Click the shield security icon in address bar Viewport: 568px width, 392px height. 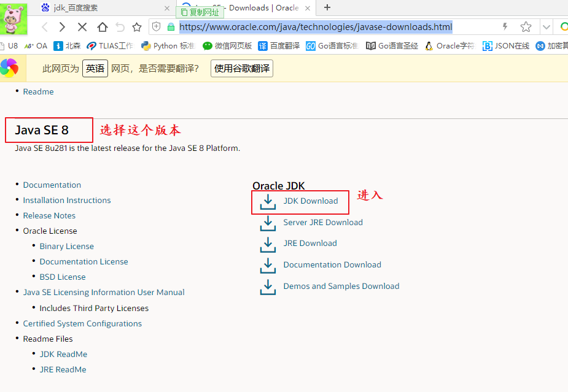[157, 27]
